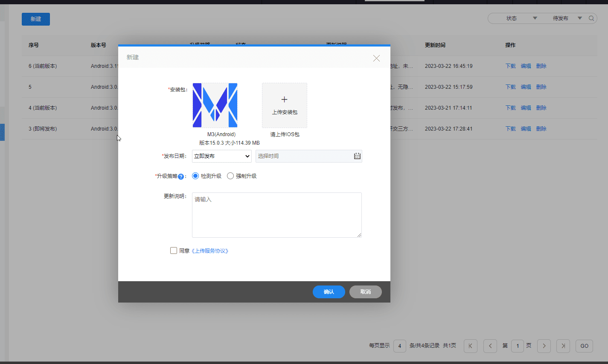
Task: Click 删除 for row 5
Action: (541, 87)
